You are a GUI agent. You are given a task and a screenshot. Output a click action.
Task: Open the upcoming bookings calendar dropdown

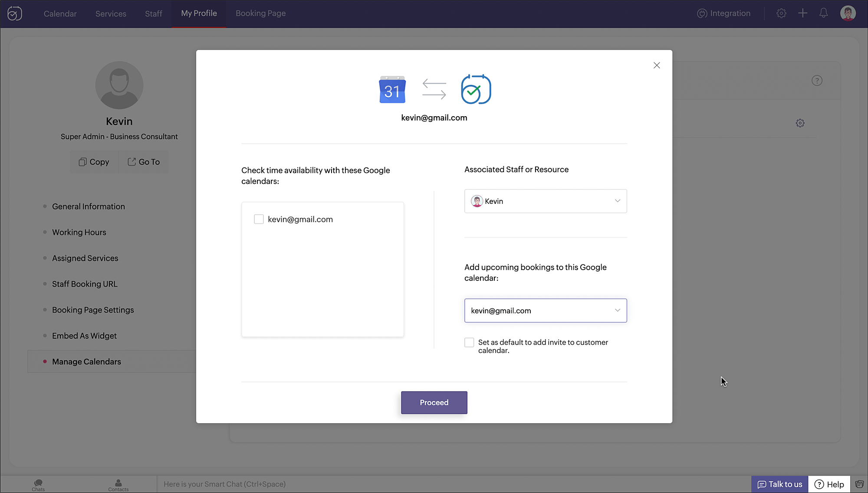click(x=546, y=310)
